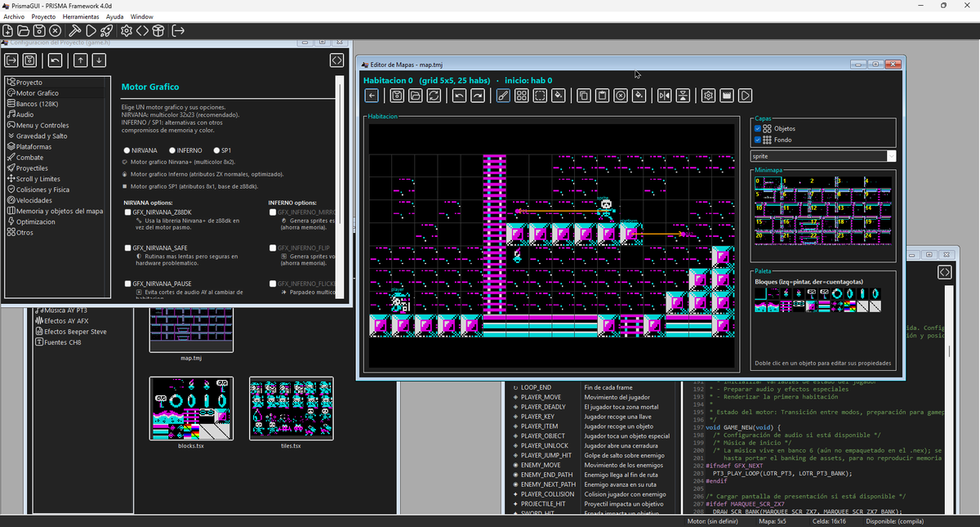Click the clapperboard icon in map editor toolbar

pyautogui.click(x=726, y=96)
